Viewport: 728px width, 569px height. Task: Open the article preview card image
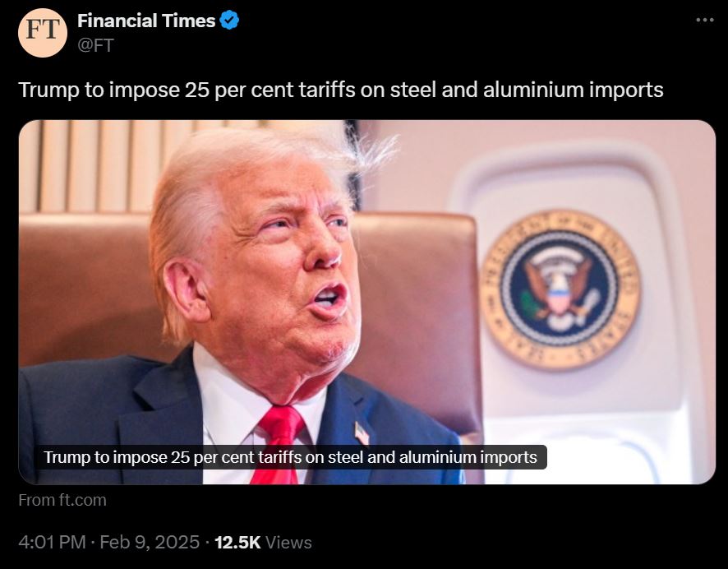pos(366,302)
